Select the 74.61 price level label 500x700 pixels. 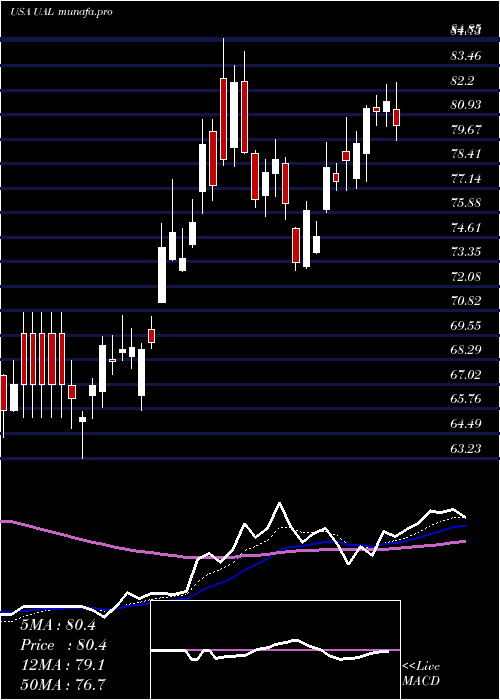tap(466, 228)
